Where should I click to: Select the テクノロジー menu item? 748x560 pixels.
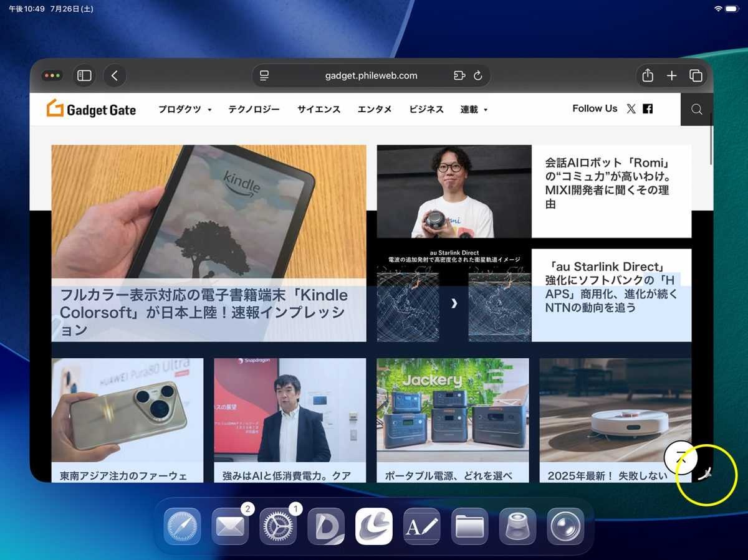coord(254,110)
